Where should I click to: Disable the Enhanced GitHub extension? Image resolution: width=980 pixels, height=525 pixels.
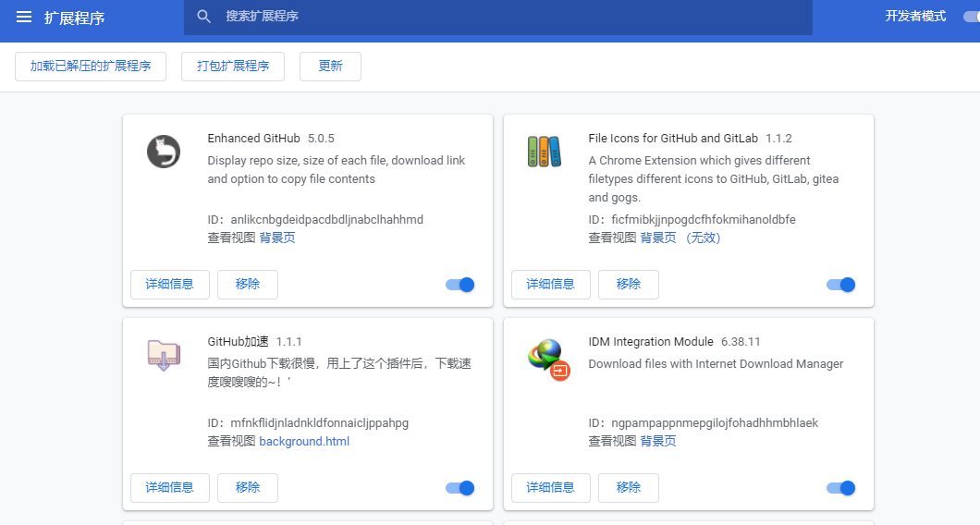pos(460,285)
